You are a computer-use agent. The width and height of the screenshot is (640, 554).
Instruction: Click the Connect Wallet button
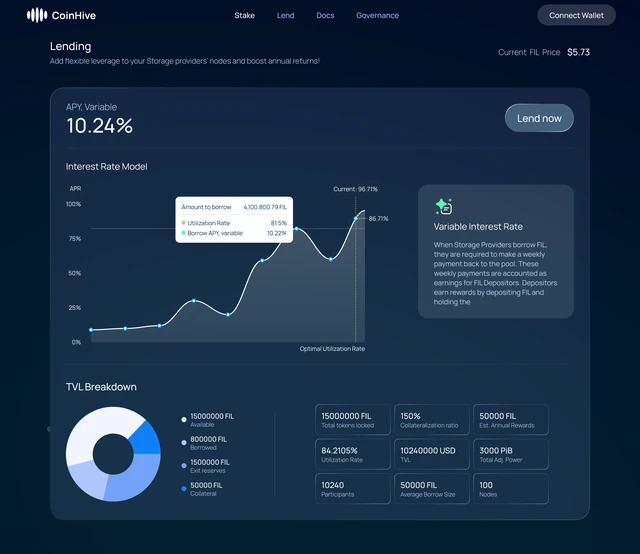coord(576,15)
